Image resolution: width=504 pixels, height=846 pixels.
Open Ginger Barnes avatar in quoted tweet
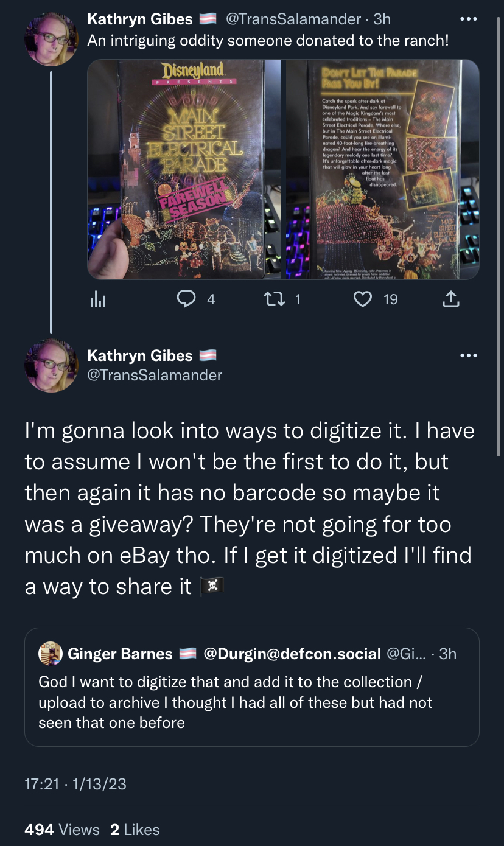point(51,654)
